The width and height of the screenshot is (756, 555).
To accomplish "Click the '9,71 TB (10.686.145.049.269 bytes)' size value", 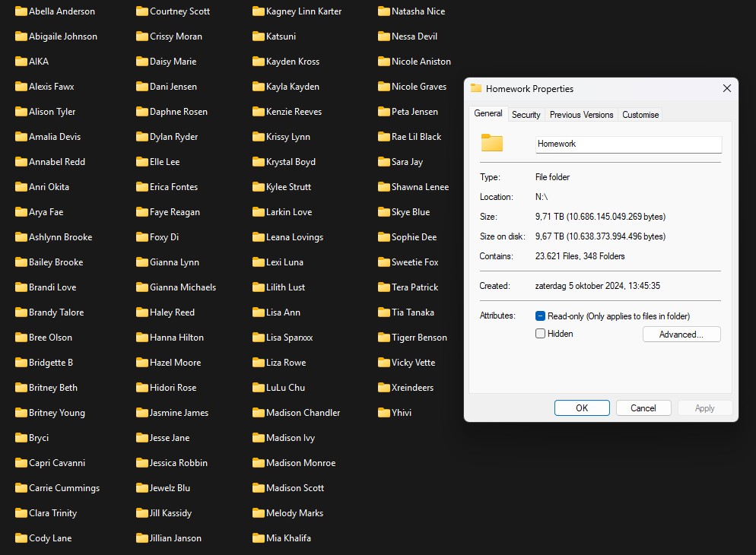I will click(x=600, y=217).
